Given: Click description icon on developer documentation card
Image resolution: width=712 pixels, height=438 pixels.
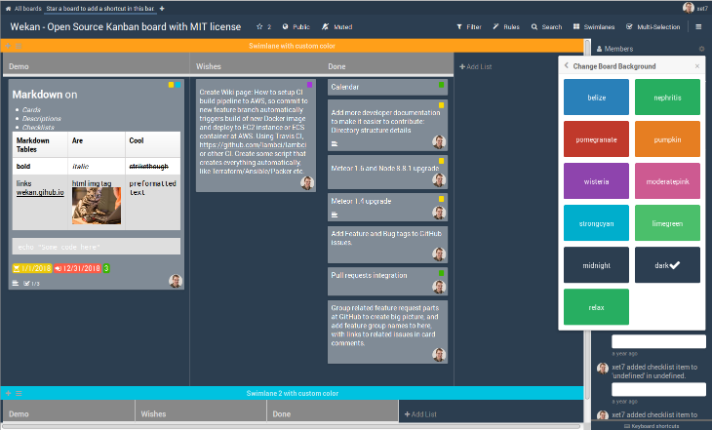Looking at the screenshot, I should pos(335,144).
